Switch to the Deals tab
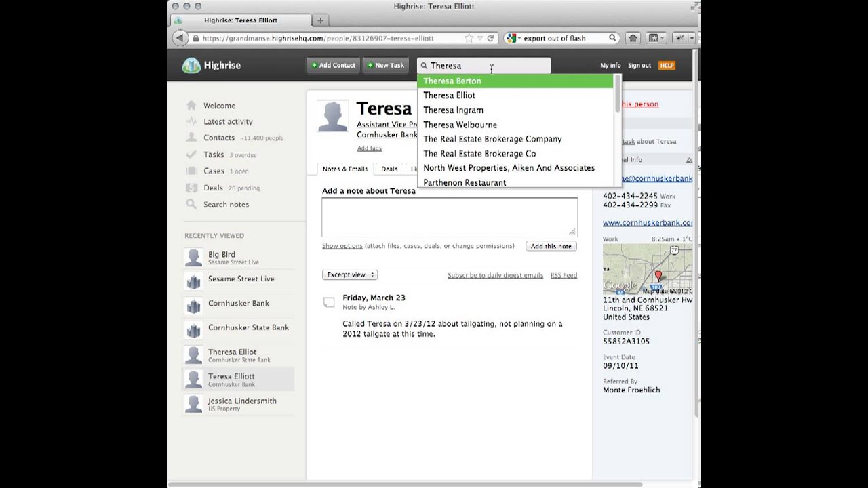 (x=389, y=169)
